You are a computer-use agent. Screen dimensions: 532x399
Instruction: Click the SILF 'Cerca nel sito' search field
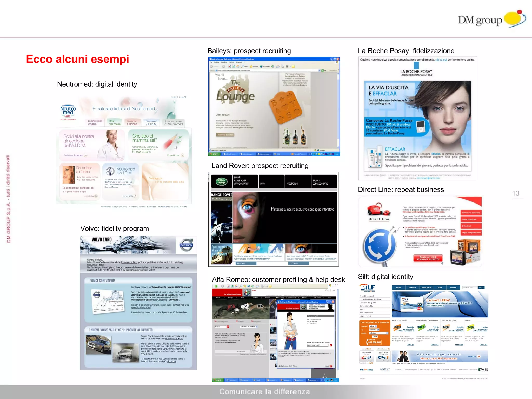pyautogui.click(x=470, y=287)
